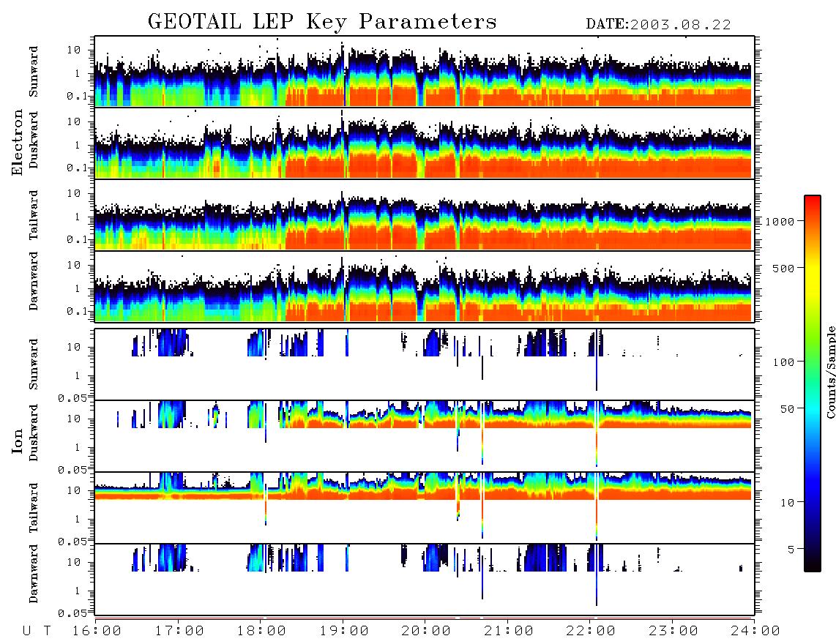Click the Electron Tailward spectrogram panel
The image size is (836, 644).
coord(425,215)
